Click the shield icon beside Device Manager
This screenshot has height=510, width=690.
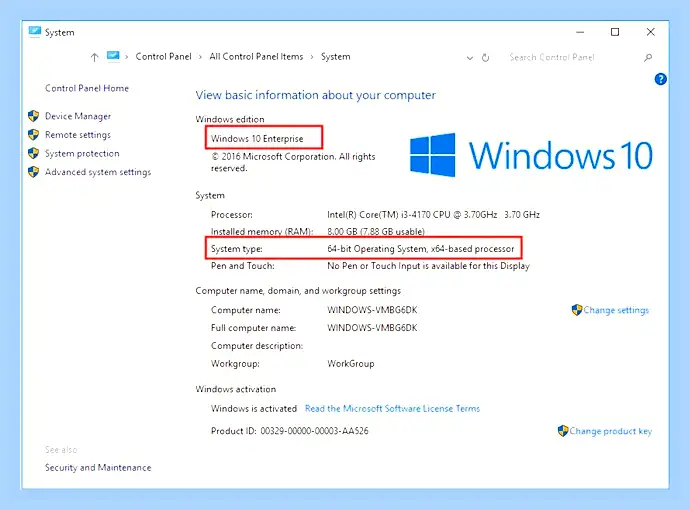click(33, 116)
